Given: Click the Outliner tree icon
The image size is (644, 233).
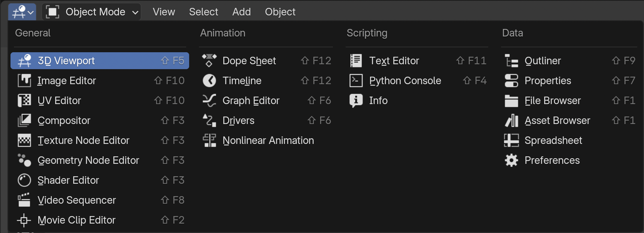Looking at the screenshot, I should point(512,61).
